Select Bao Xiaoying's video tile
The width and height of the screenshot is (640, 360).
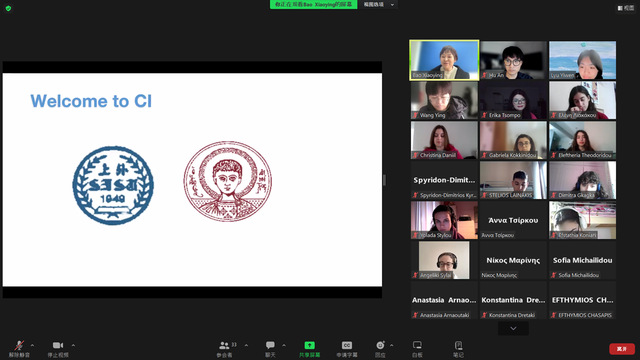click(444, 60)
